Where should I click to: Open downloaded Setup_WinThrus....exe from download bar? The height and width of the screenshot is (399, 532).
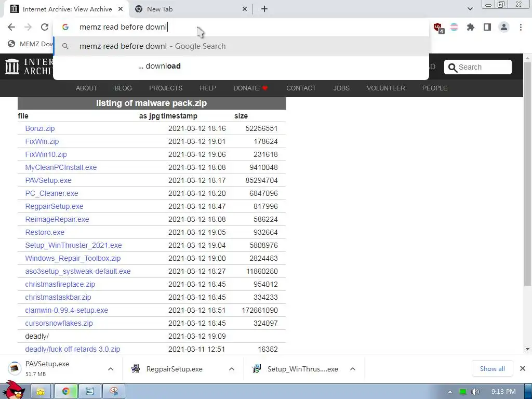point(296,368)
